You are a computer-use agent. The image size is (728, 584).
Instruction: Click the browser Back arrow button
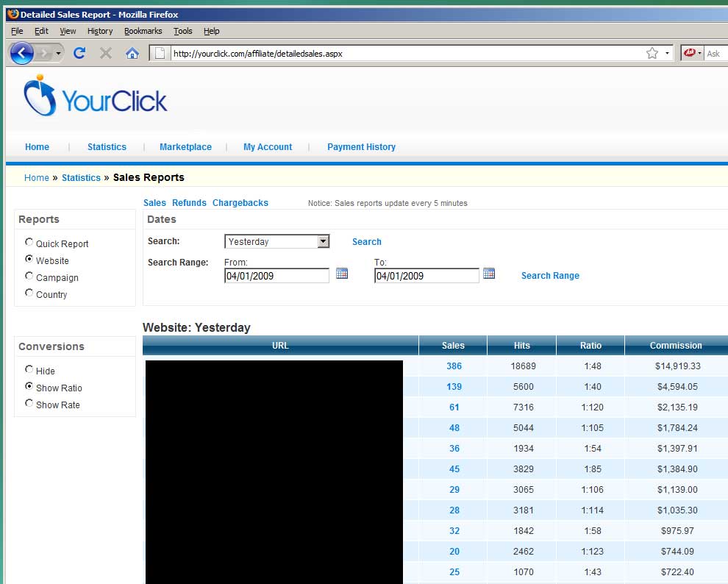coord(22,53)
